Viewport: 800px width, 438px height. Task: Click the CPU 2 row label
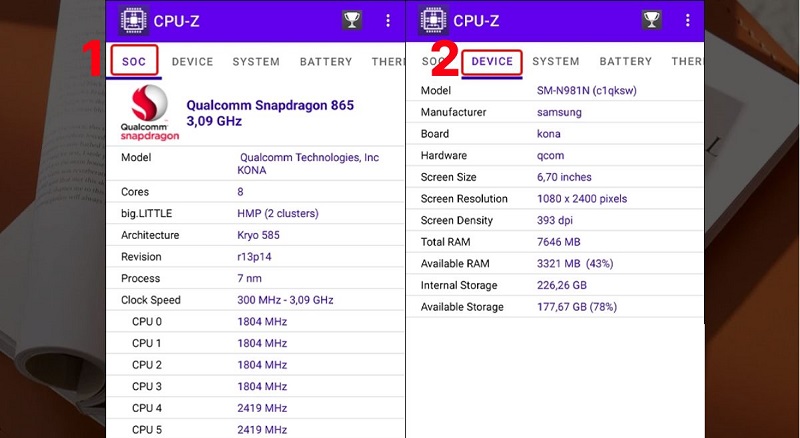147,365
